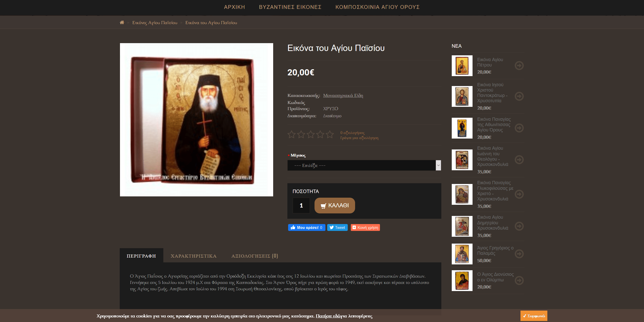
Task: Click arrow icon next to Άγιος Γρηγόριος ο Παλαμάς
Action: (519, 253)
